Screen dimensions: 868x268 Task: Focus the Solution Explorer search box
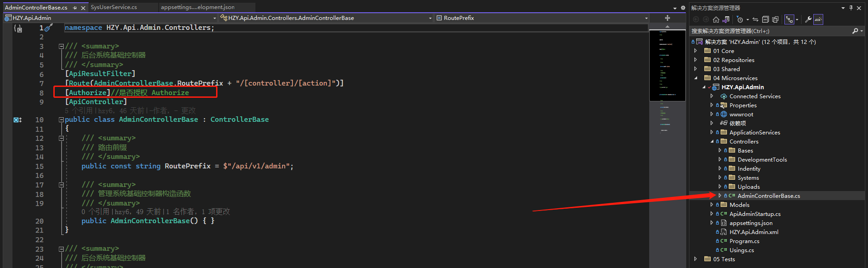(769, 31)
